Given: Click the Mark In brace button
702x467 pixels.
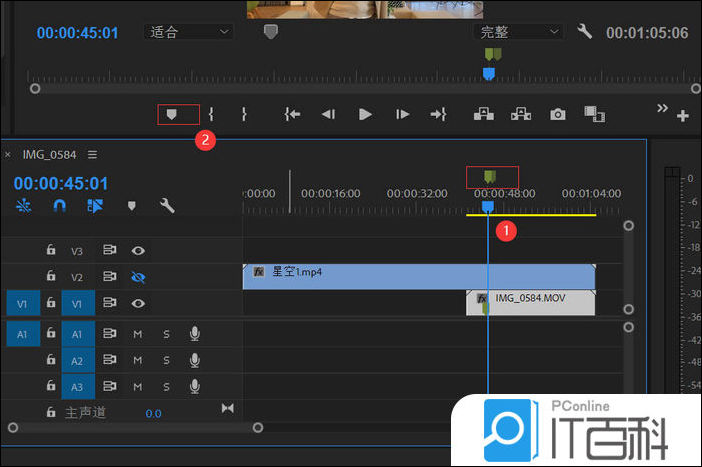Looking at the screenshot, I should (211, 115).
